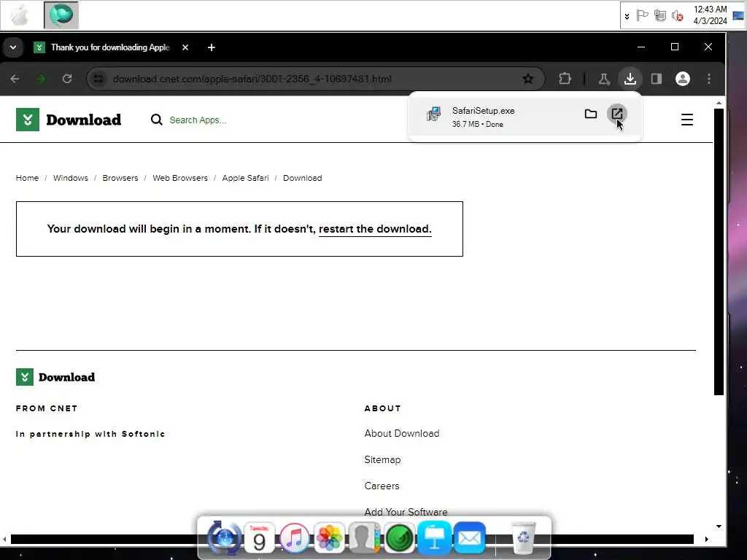Toggle the browser side panel
747x560 pixels.
click(657, 79)
